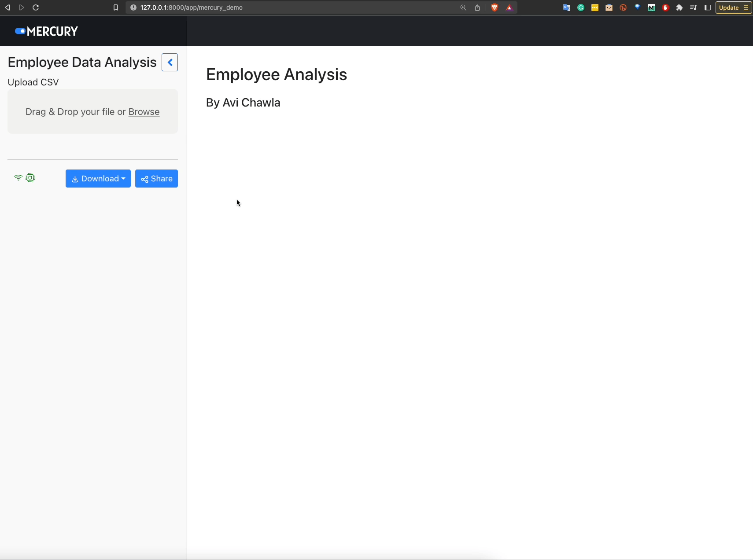Click the Mercury logo in header
Screen dimensions: 753x560
[47, 31]
